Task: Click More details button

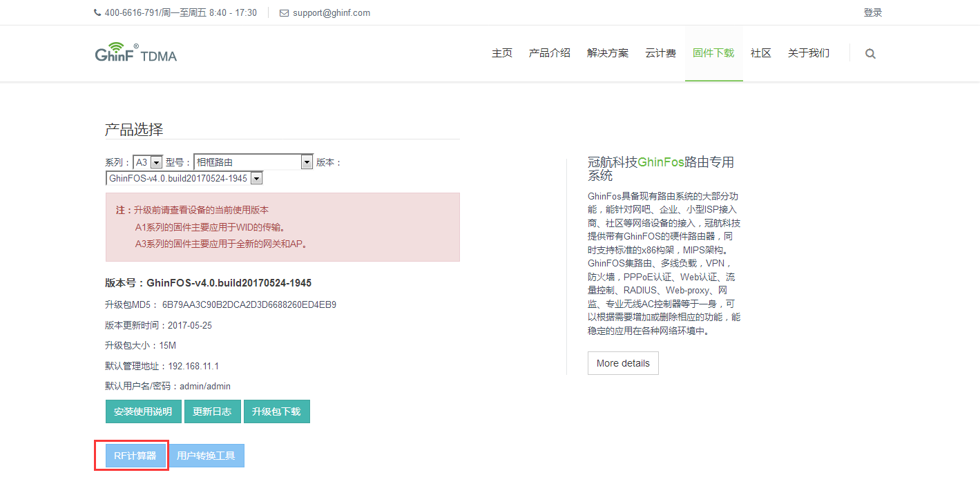Action: click(623, 363)
